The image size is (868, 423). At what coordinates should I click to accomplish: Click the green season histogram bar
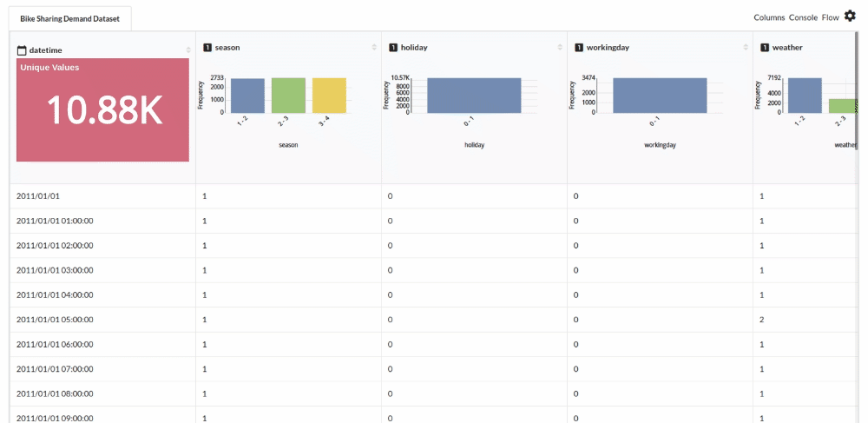click(288, 95)
